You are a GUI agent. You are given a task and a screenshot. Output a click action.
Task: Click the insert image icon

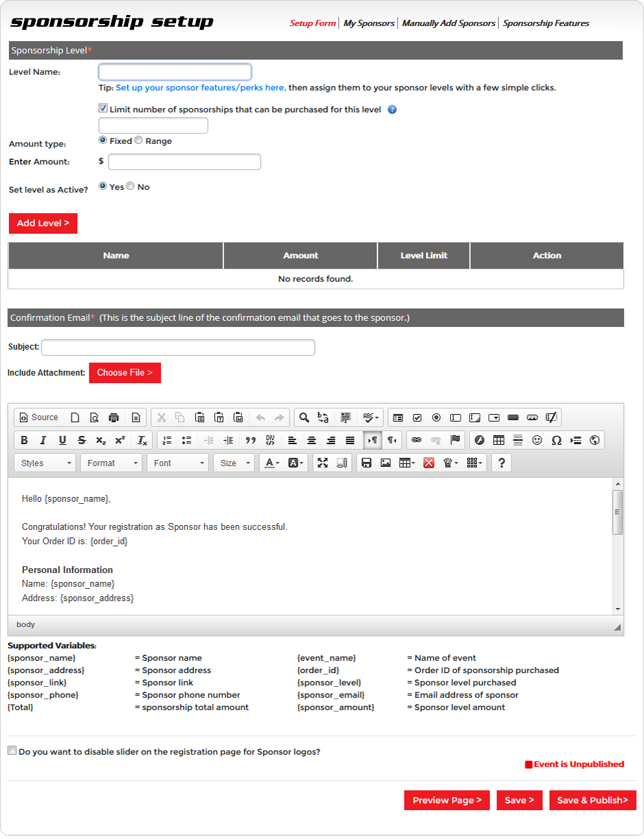(386, 463)
